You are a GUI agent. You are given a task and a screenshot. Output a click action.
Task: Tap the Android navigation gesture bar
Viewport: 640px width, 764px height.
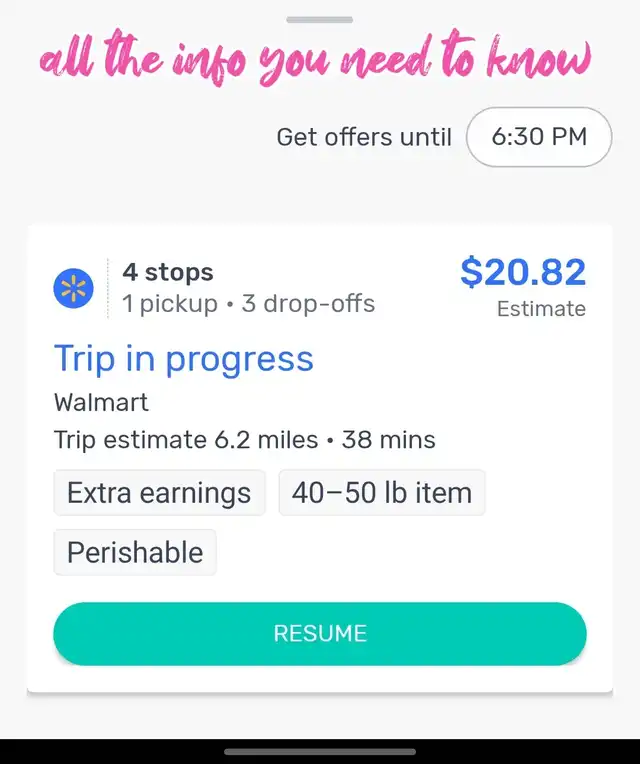(x=320, y=752)
